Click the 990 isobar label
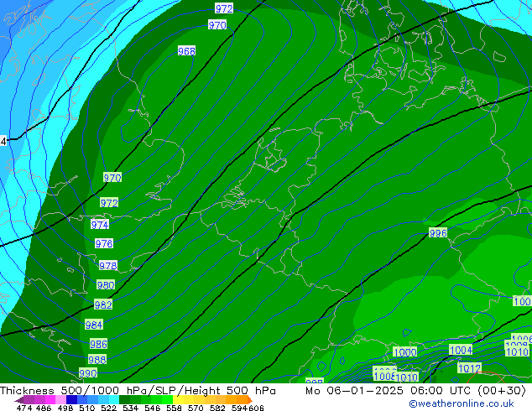The height and width of the screenshot is (411, 532). tap(88, 373)
